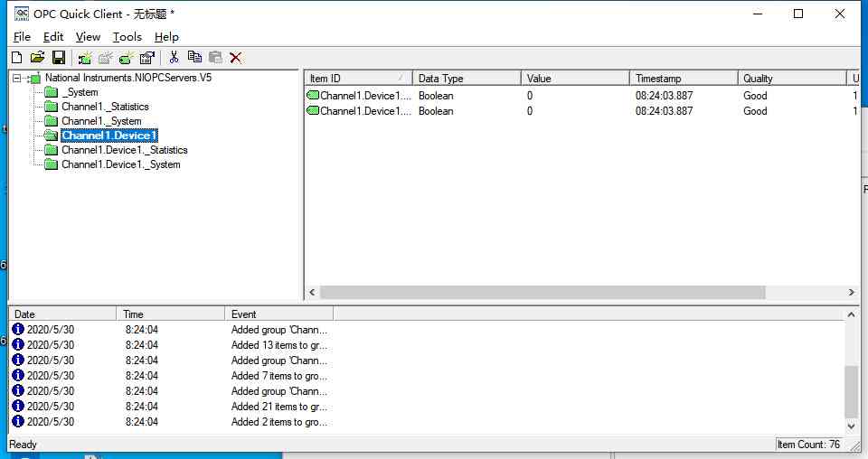
Task: Click the green tag icon of second item row
Action: tap(313, 110)
